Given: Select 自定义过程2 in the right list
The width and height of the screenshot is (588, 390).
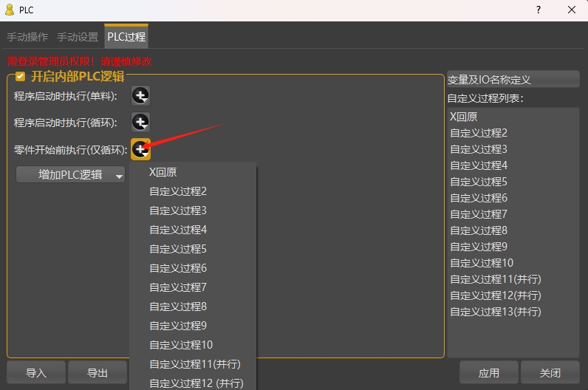Looking at the screenshot, I should (513, 133).
